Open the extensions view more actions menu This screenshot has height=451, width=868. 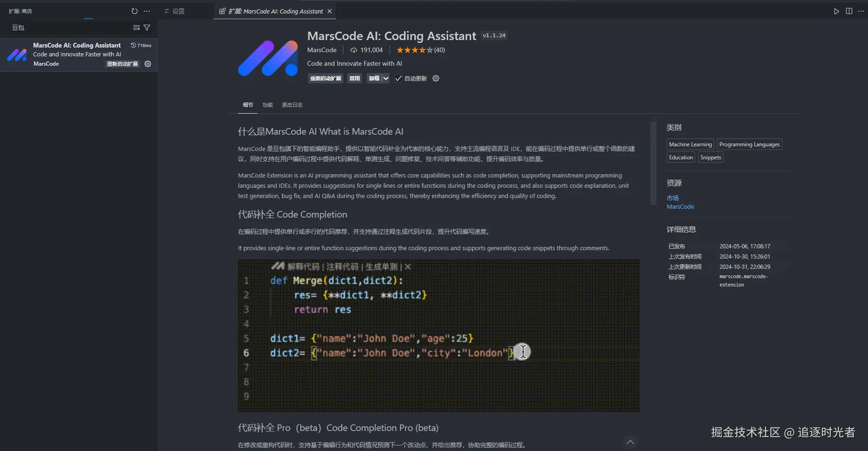147,11
